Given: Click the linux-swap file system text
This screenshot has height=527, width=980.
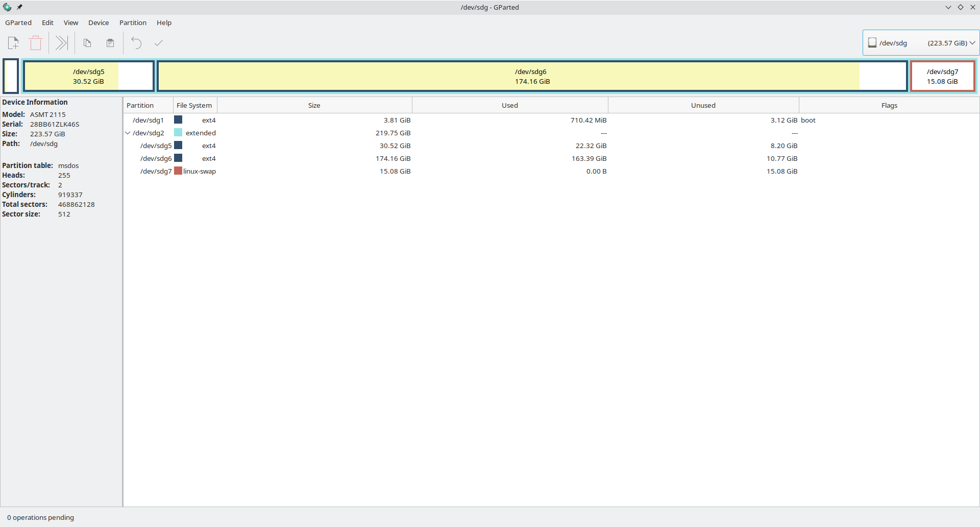Looking at the screenshot, I should 200,171.
